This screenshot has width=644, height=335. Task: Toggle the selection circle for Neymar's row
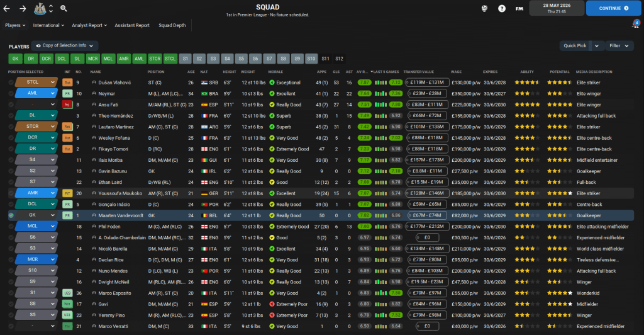(x=11, y=93)
